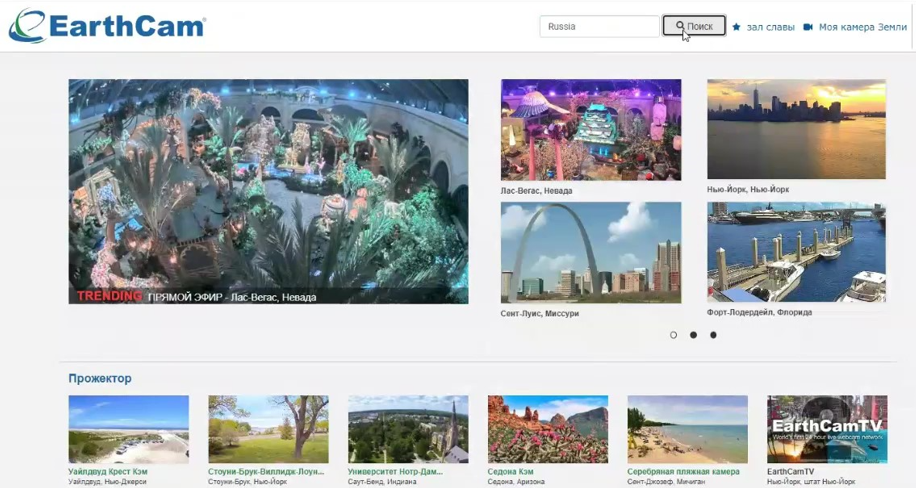Select the first carousel page dot
The height and width of the screenshot is (488, 916).
click(x=673, y=335)
